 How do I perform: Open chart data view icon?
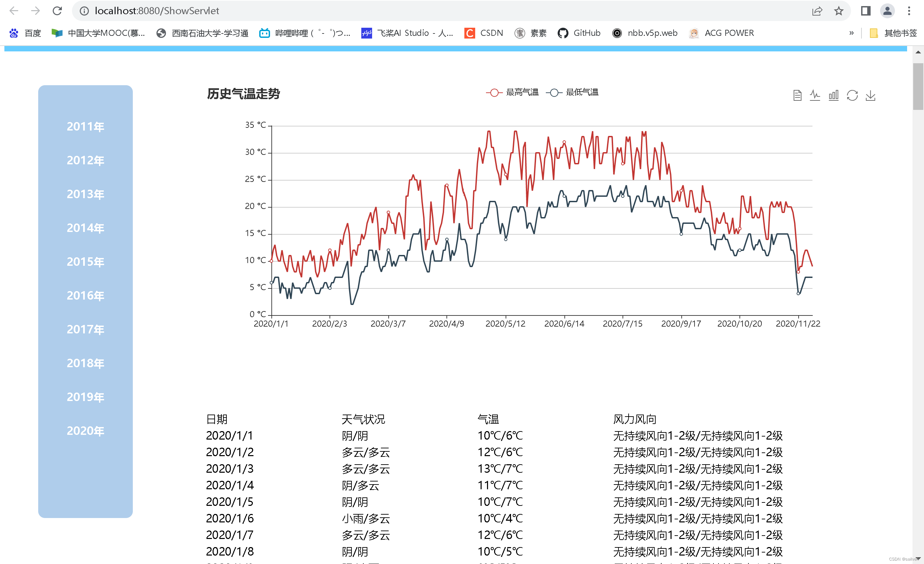click(x=797, y=95)
